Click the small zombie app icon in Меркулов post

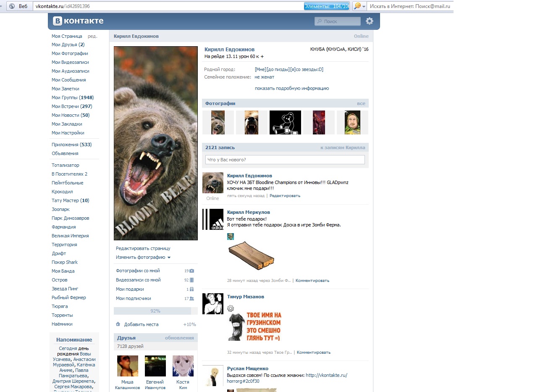click(231, 237)
